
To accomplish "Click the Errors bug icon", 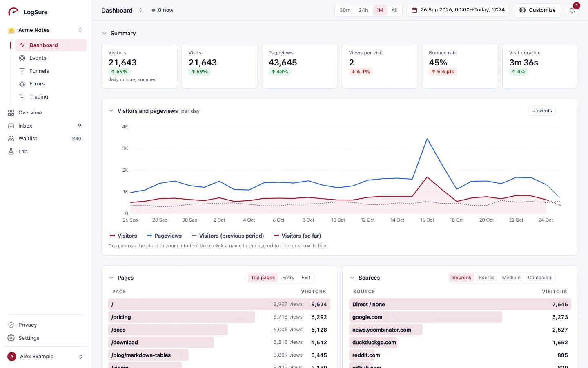I will (x=22, y=84).
